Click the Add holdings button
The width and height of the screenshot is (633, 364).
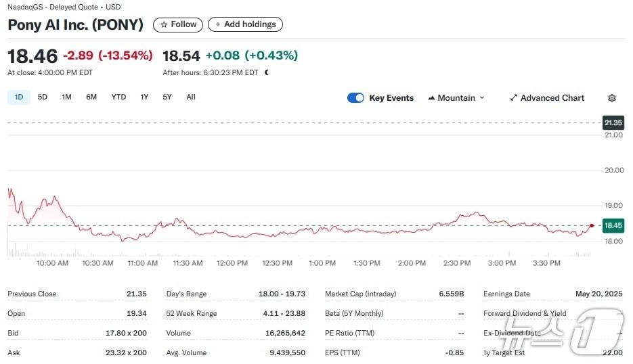point(246,24)
